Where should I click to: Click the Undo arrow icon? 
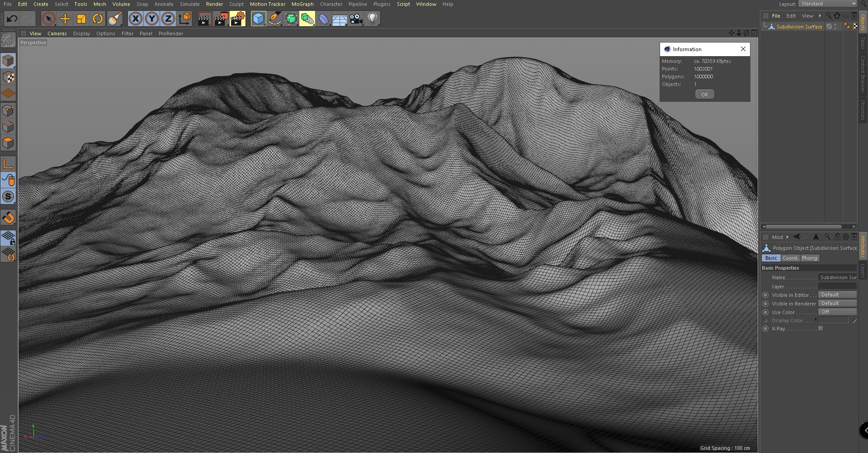(12, 19)
